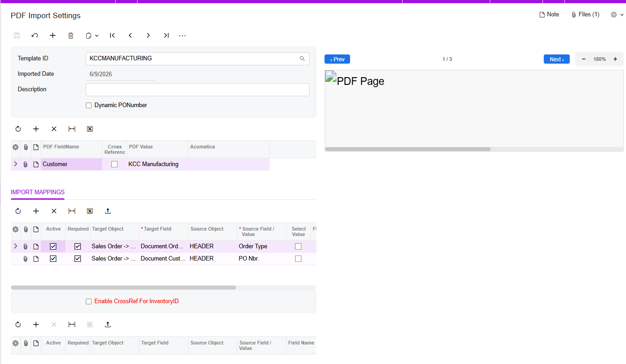Open the Template ID lookup magnifier

tap(302, 59)
